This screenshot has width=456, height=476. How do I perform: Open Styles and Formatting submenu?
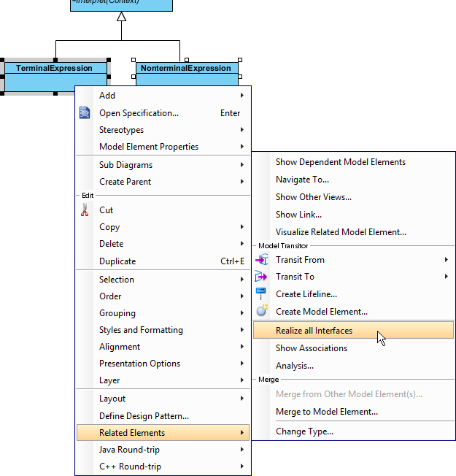pyautogui.click(x=163, y=330)
